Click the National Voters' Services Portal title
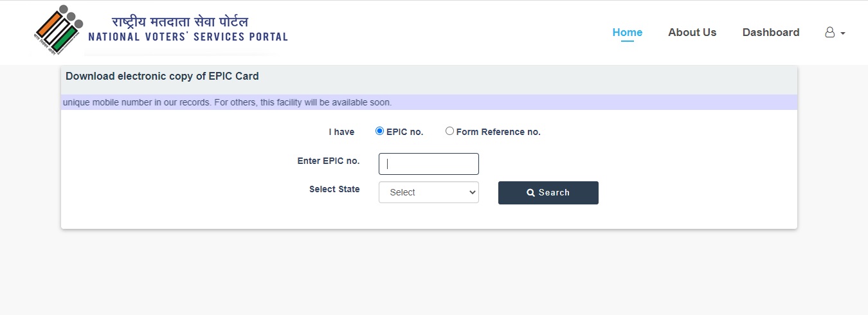The image size is (868, 315). 188,37
